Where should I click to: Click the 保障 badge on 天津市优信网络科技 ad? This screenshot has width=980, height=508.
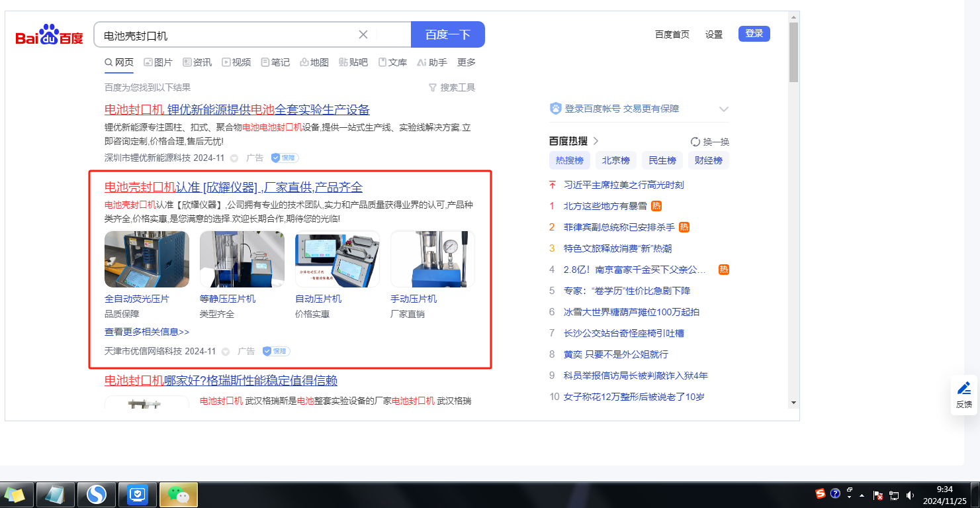click(276, 351)
